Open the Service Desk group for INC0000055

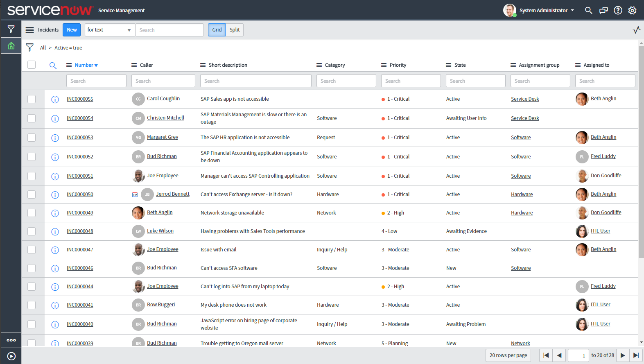[525, 99]
